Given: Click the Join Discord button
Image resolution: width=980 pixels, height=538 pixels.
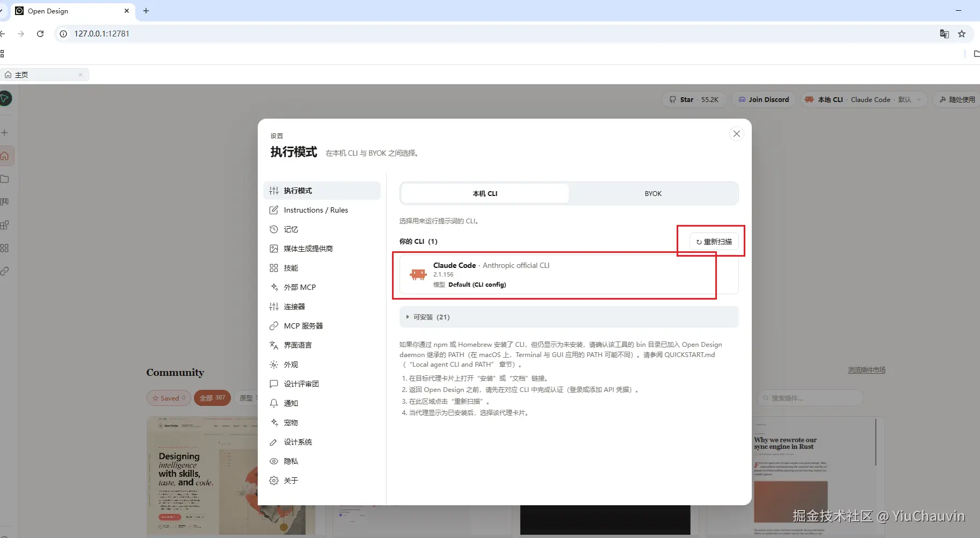Looking at the screenshot, I should [x=764, y=99].
